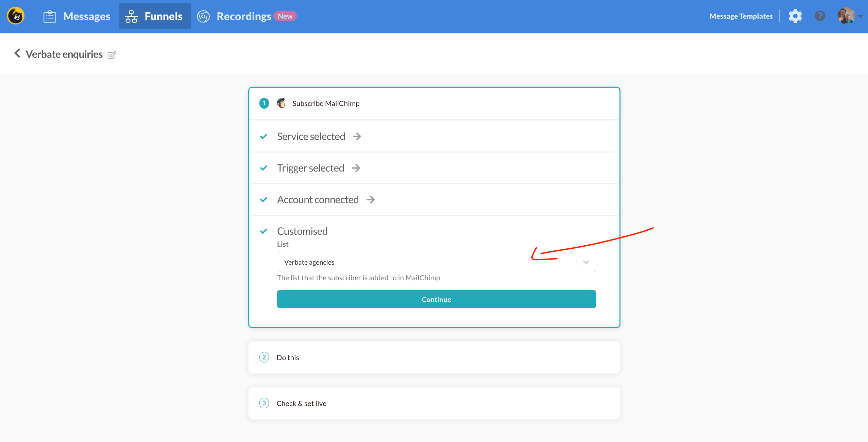868x442 pixels.
Task: Expand the Verbate agencies list dropdown
Action: click(586, 262)
